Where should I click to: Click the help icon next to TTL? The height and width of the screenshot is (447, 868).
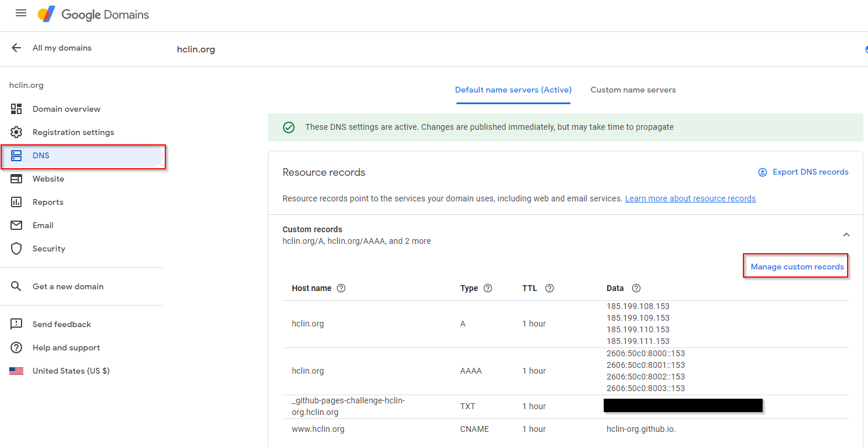click(549, 288)
